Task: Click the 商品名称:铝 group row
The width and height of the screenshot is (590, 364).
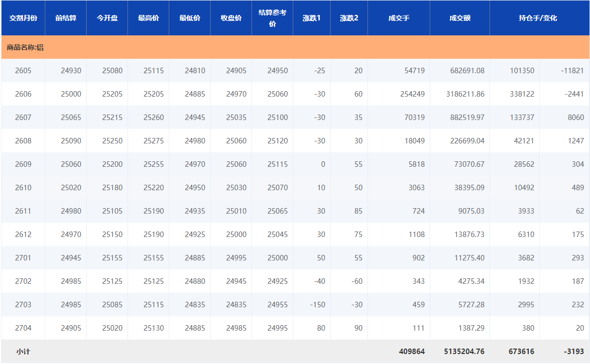Action: pos(25,48)
